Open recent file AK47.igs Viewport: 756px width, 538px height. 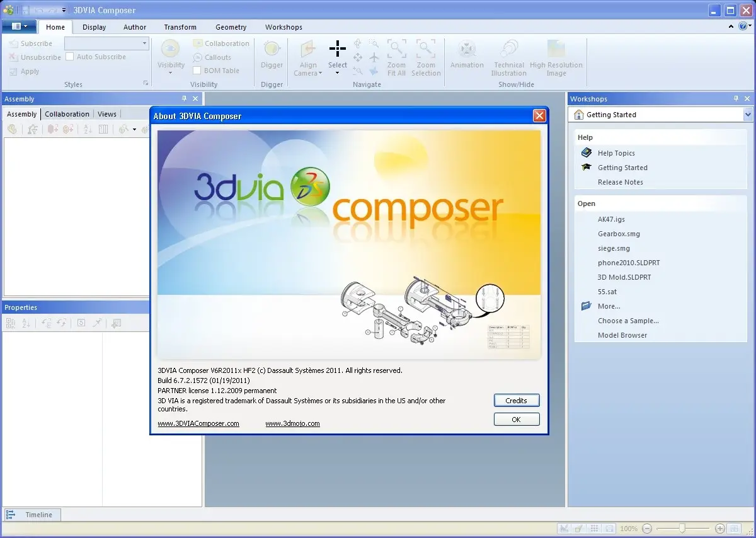point(611,219)
